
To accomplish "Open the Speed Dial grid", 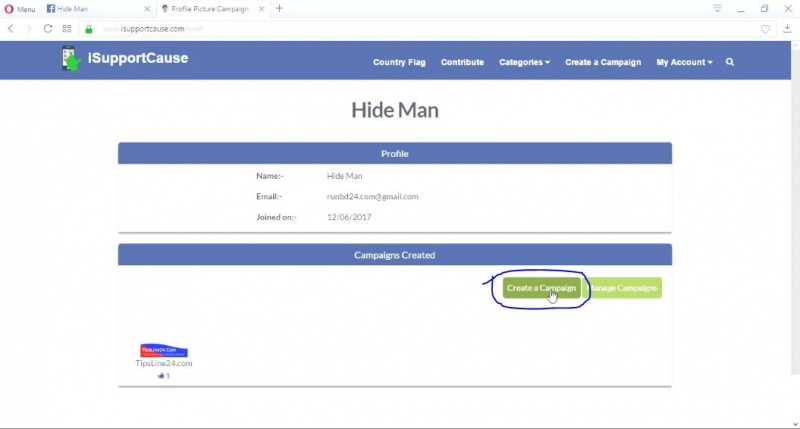I will 67,29.
